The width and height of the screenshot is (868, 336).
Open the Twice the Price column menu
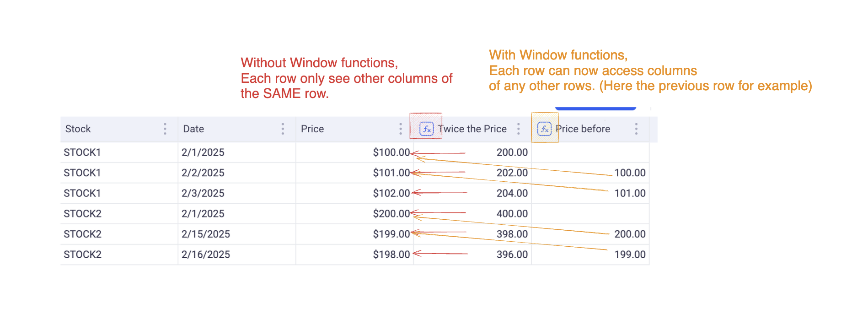click(x=518, y=129)
